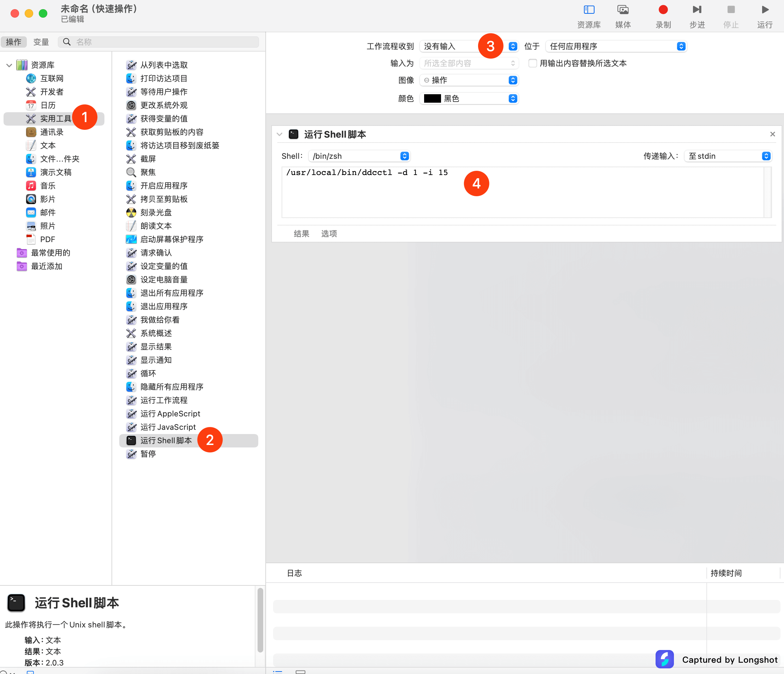This screenshot has width=784, height=674.
Task: Open the 传递输入 stdin dropdown
Action: tap(728, 156)
